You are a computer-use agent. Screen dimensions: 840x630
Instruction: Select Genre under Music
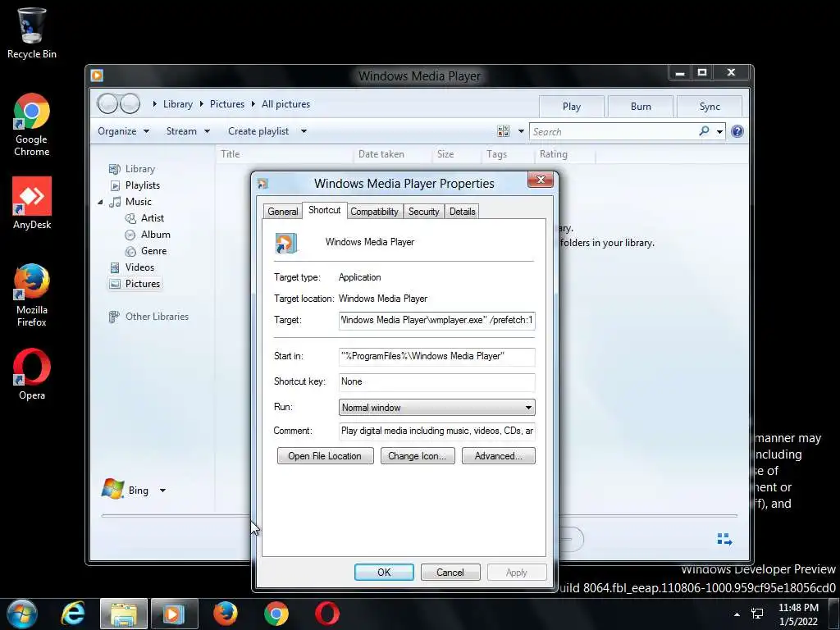tap(153, 251)
